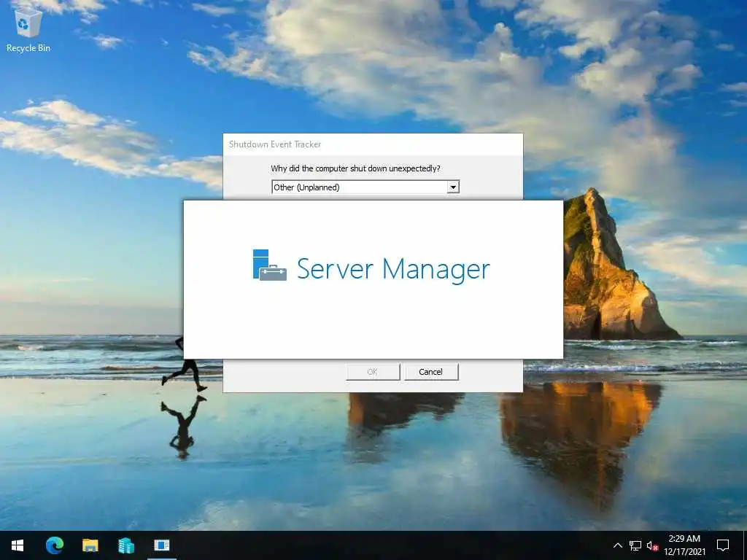Open the clock showing 2:29 AM
Viewport: 747px width, 560px height.
tap(684, 545)
